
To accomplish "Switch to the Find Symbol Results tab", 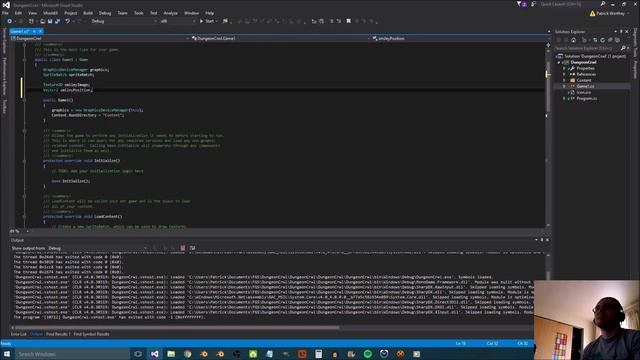I will [91, 334].
